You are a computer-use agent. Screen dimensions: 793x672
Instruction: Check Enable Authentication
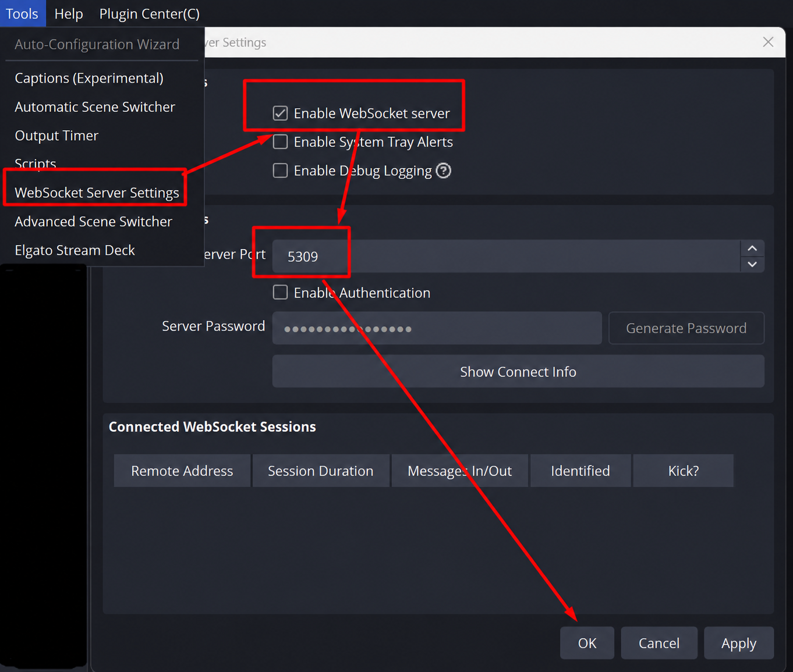point(280,292)
